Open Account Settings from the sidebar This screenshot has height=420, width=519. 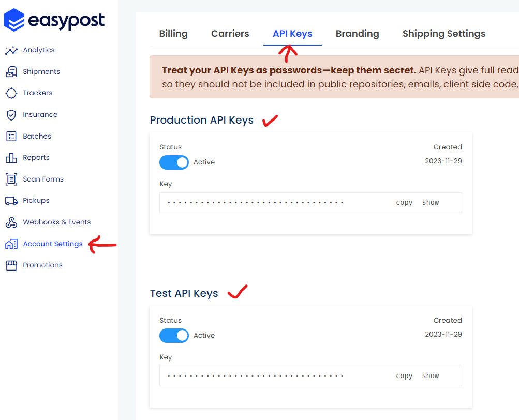coord(52,243)
